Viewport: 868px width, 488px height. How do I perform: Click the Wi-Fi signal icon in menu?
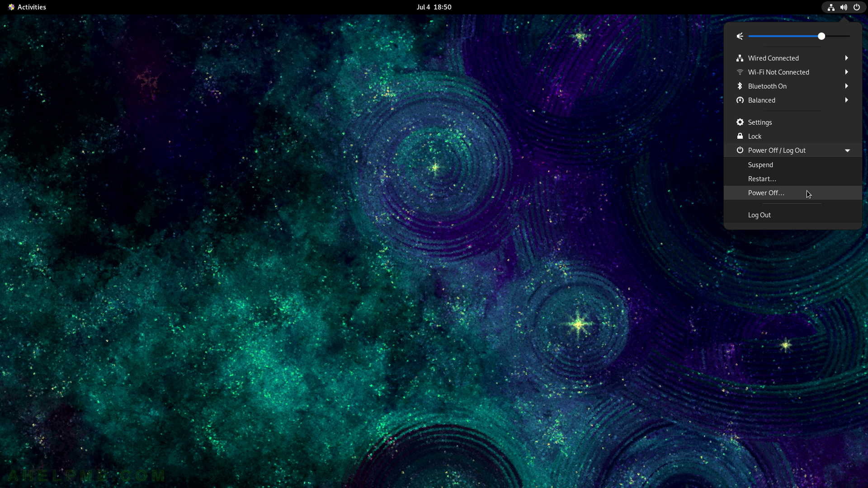click(740, 72)
